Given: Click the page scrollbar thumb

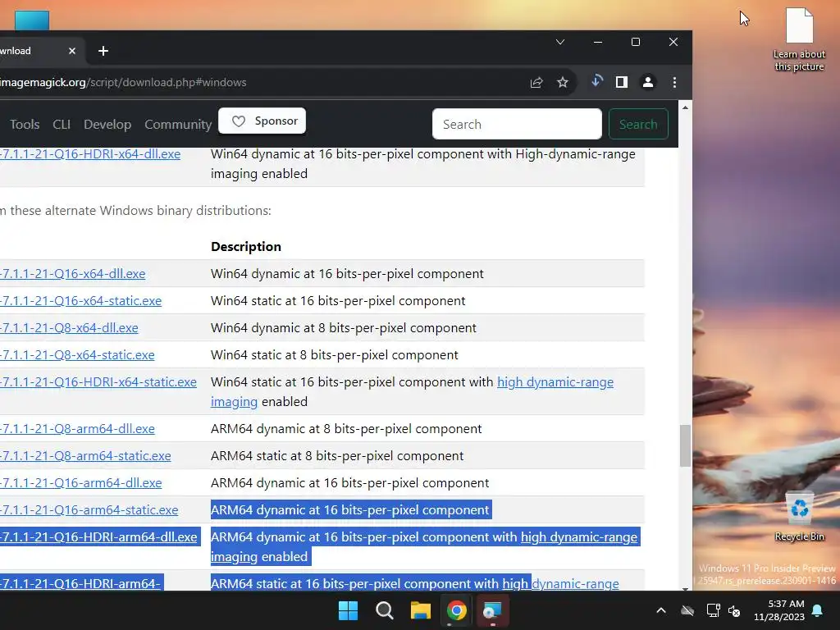Looking at the screenshot, I should pos(685,445).
